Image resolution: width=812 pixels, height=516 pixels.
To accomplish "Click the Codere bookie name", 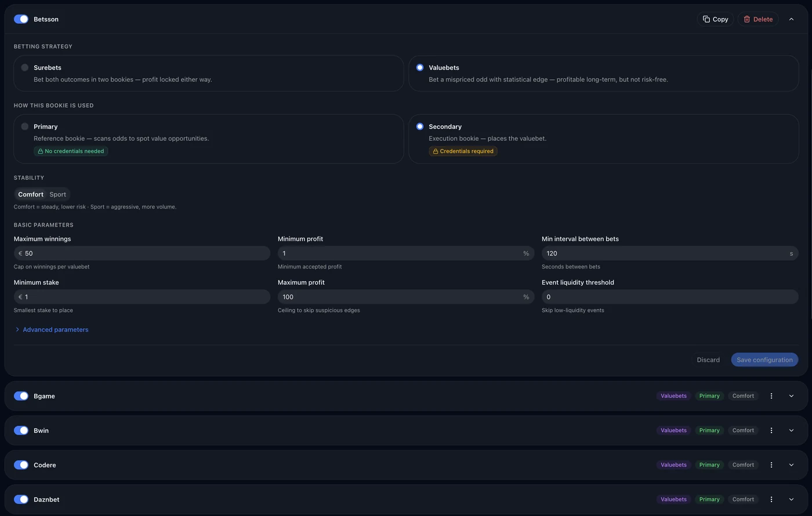I will (x=45, y=465).
